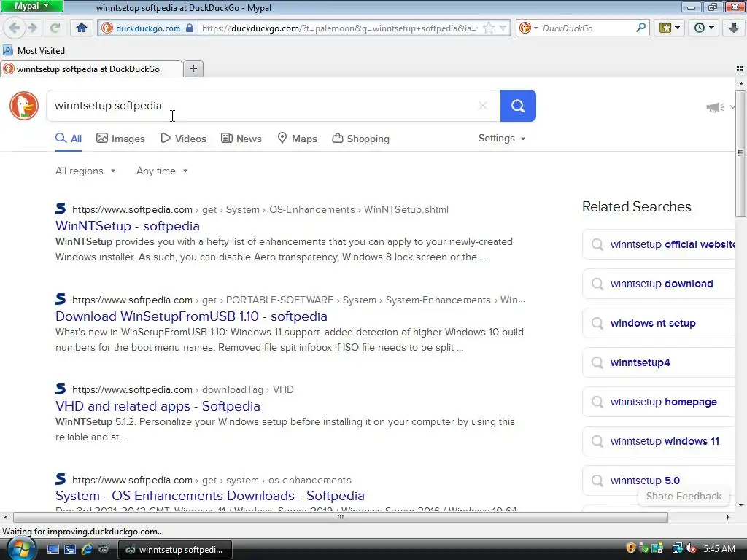Click the toolbar DuckDuckGo search field
Image resolution: width=747 pixels, height=560 pixels.
(x=587, y=28)
